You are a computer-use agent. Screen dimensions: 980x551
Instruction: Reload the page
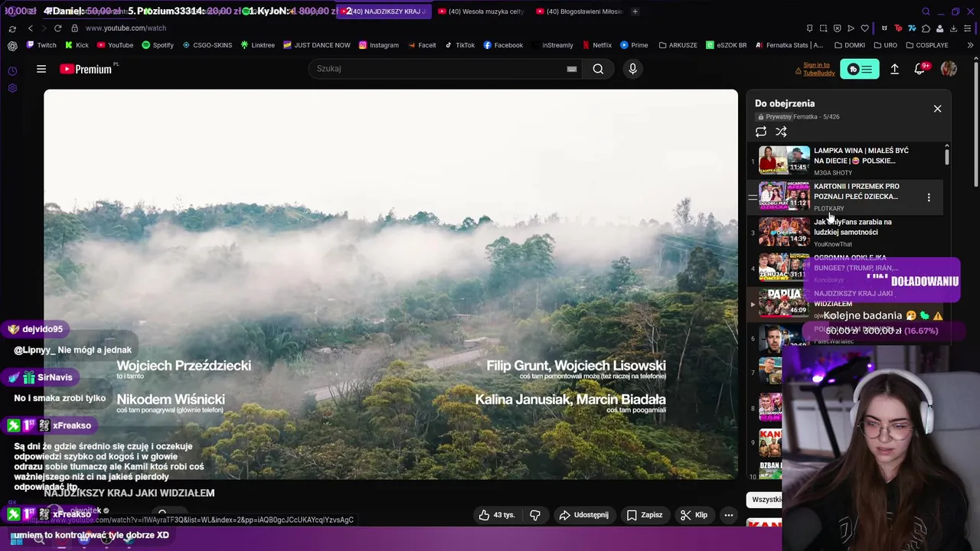(57, 28)
